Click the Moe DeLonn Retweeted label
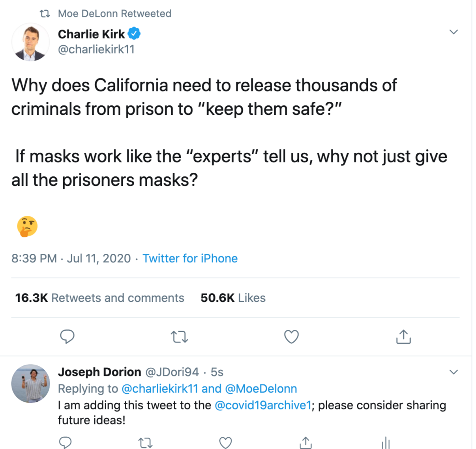 coord(114,13)
